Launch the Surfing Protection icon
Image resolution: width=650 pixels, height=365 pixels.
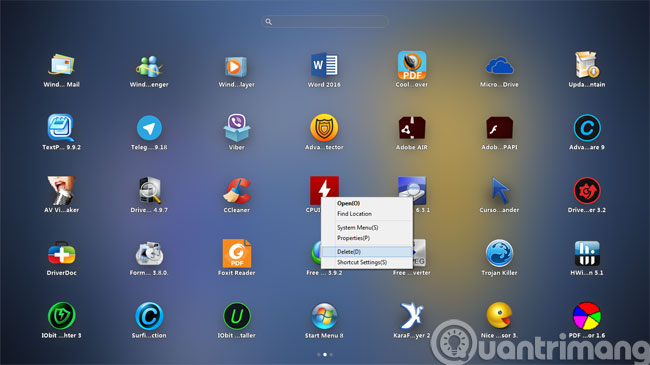coord(149,316)
